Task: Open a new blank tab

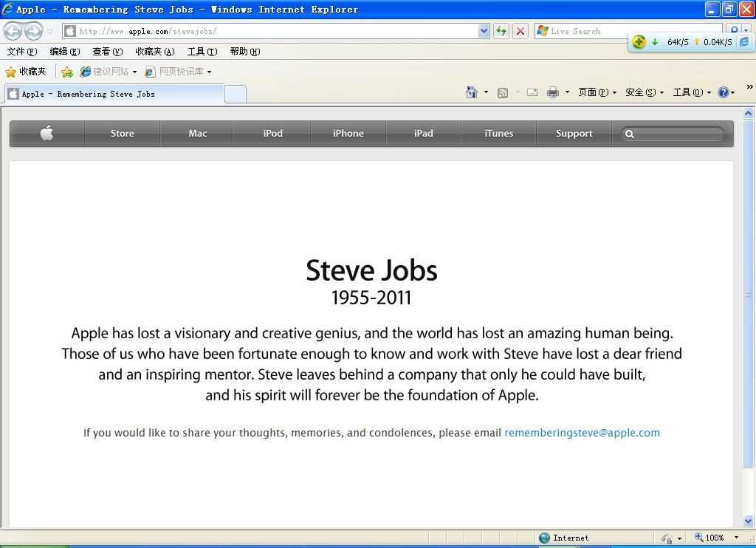Action: tap(236, 94)
